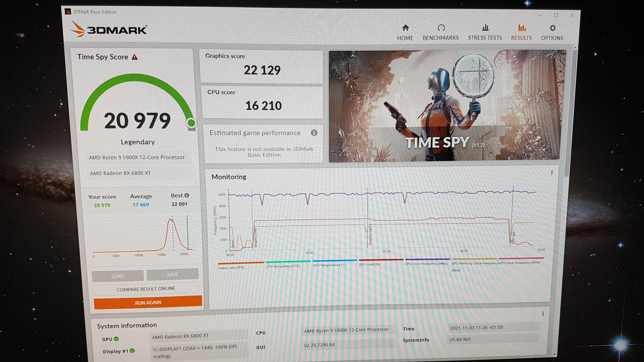Open the System information three-dot menu

(x=543, y=314)
